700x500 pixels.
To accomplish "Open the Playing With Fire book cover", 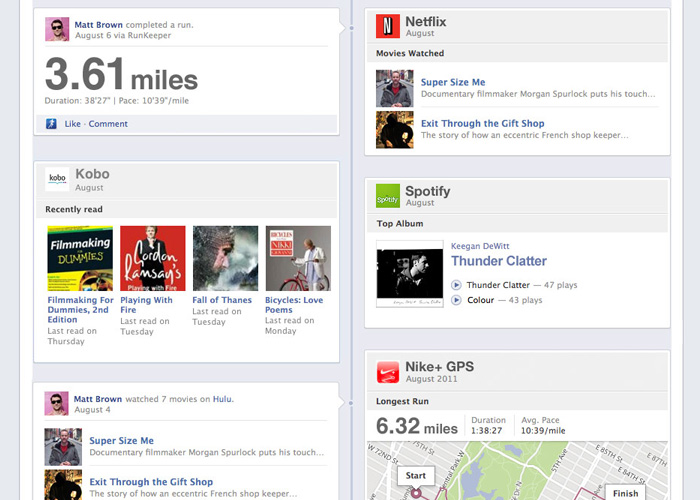I will [x=153, y=258].
